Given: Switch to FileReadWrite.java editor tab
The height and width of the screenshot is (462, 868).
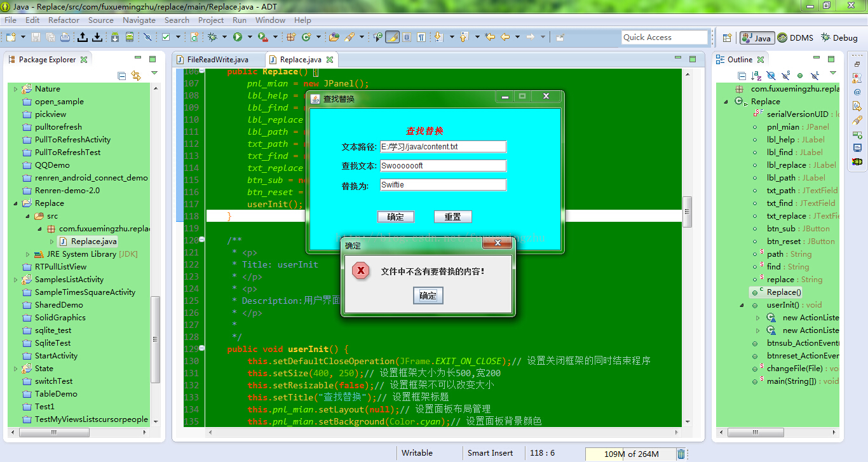Looking at the screenshot, I should point(217,60).
